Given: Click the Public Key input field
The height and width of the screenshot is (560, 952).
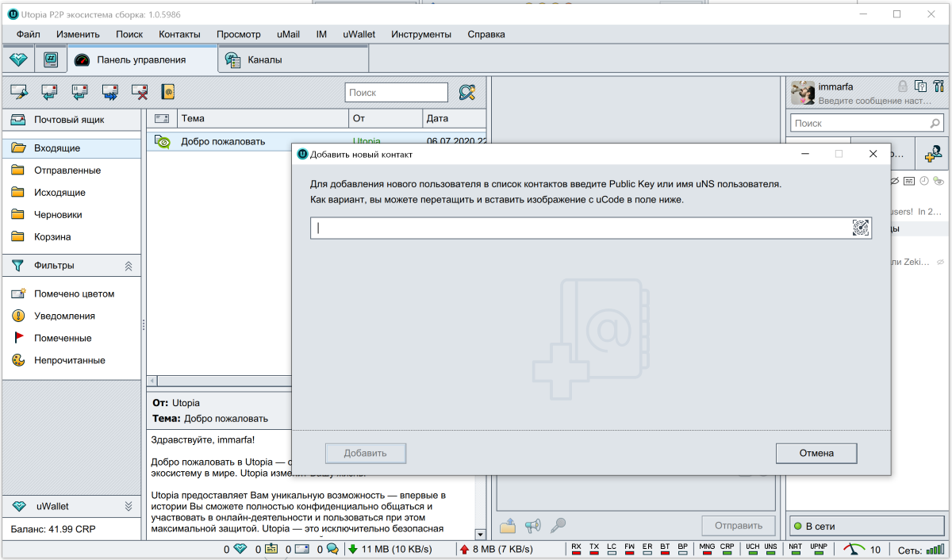Looking at the screenshot, I should click(582, 228).
